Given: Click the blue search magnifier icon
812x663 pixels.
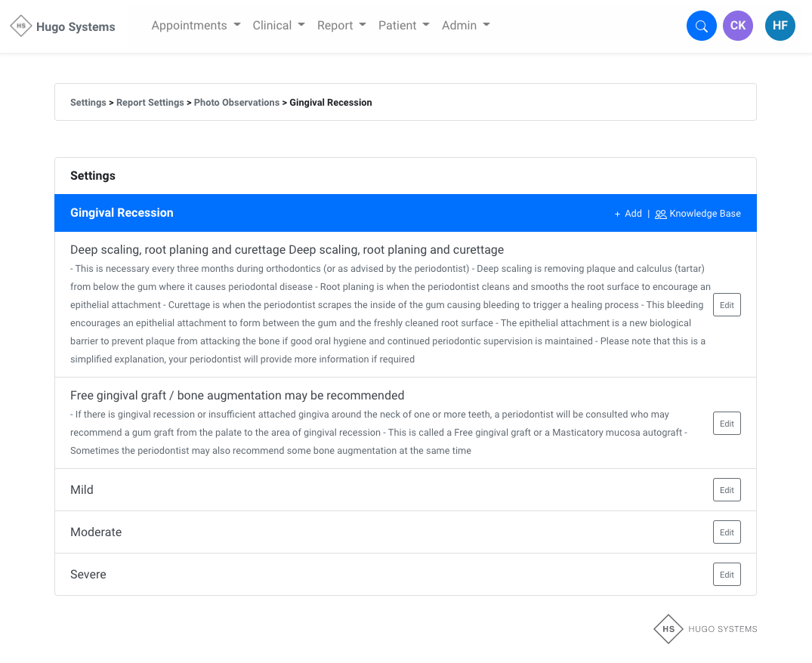Looking at the screenshot, I should click(x=701, y=26).
